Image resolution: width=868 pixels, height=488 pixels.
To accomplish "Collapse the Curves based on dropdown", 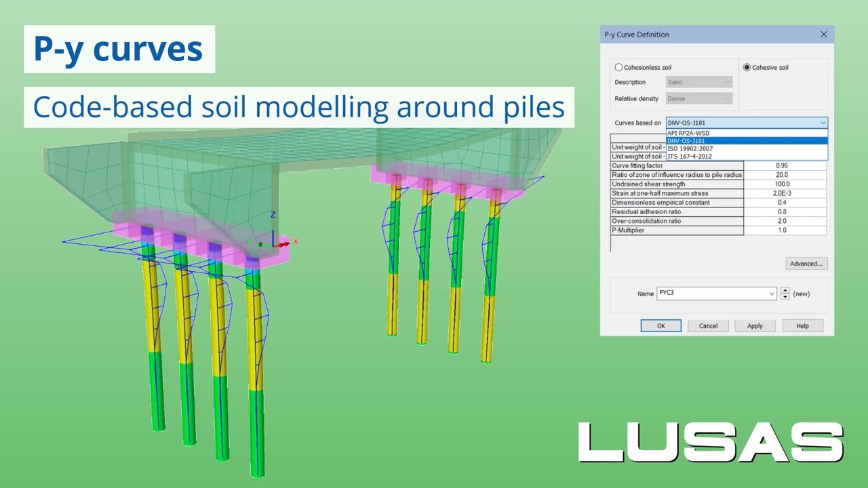I will pyautogui.click(x=823, y=123).
